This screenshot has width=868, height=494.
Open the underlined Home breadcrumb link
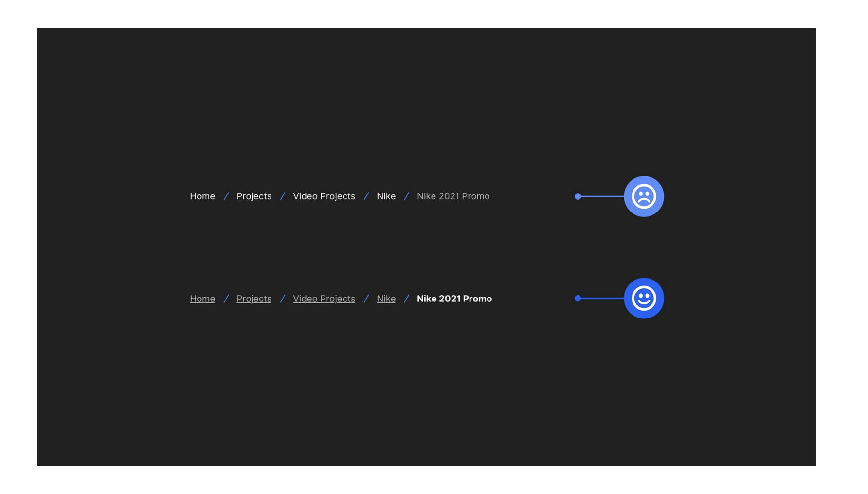pos(202,299)
